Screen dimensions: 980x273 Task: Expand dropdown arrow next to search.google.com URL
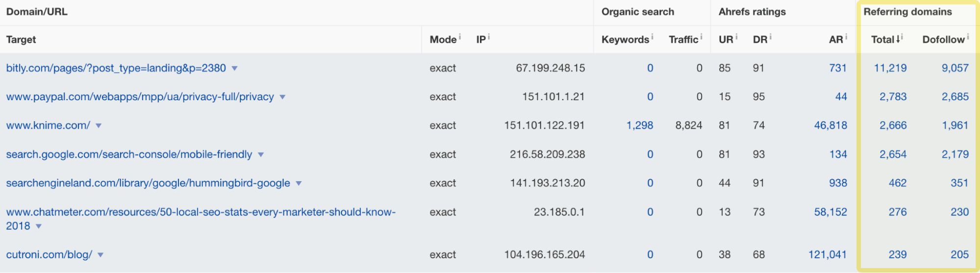pos(261,155)
